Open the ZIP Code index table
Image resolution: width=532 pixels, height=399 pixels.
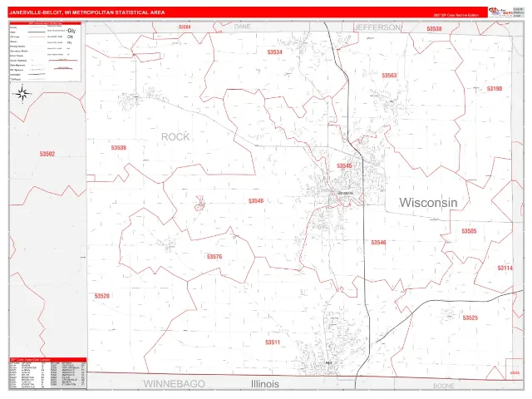coord(48,373)
